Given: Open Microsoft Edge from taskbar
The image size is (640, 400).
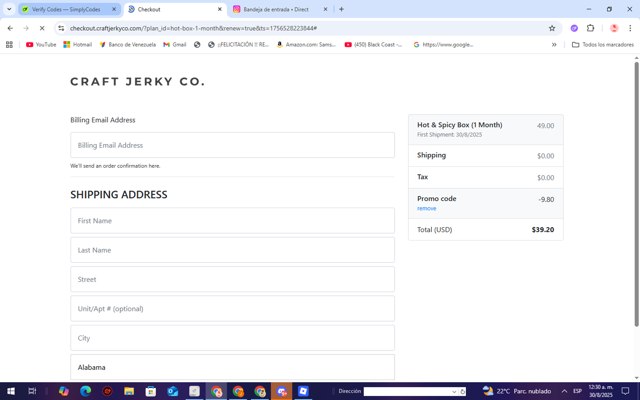Looking at the screenshot, I should (x=85, y=391).
